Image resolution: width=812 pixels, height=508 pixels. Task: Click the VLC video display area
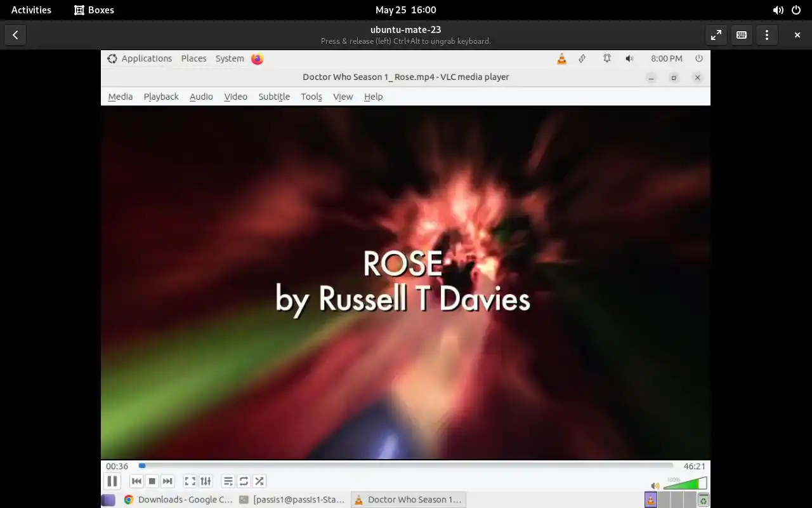(x=405, y=282)
